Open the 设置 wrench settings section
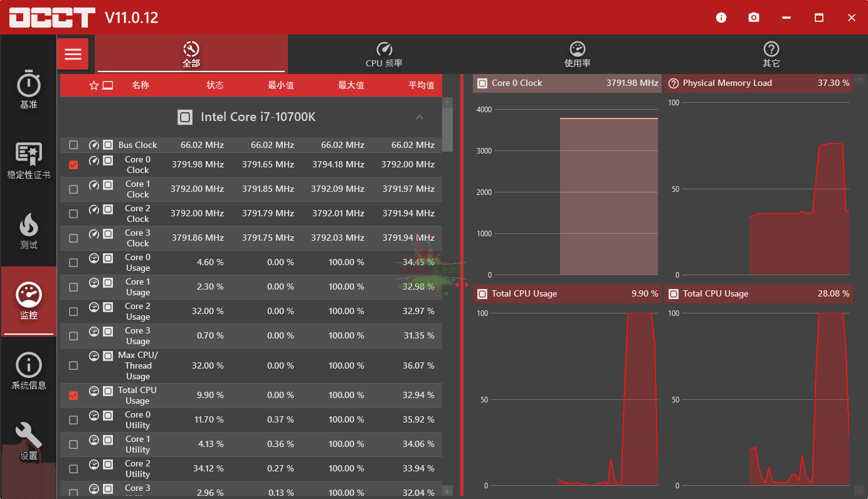 click(29, 441)
